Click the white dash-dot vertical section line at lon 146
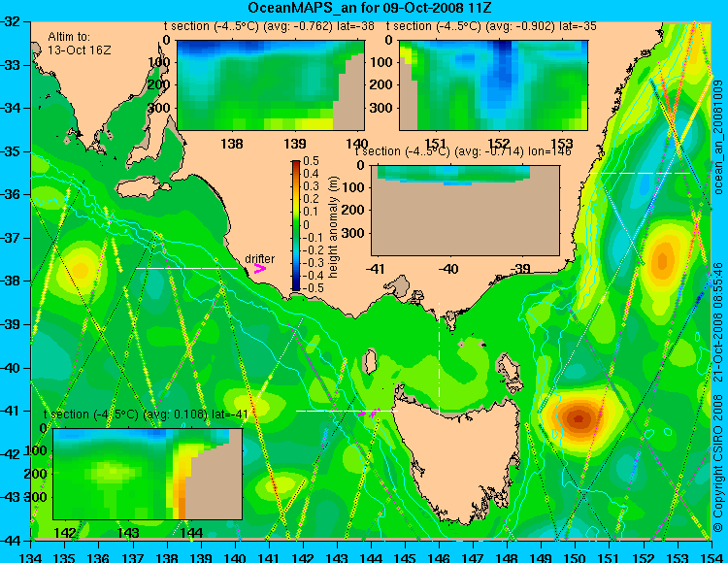The width and height of the screenshot is (728, 563). [439, 358]
